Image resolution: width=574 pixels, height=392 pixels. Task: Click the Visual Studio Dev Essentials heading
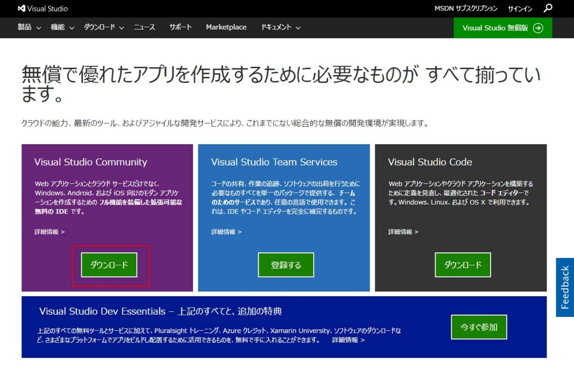pyautogui.click(x=160, y=311)
